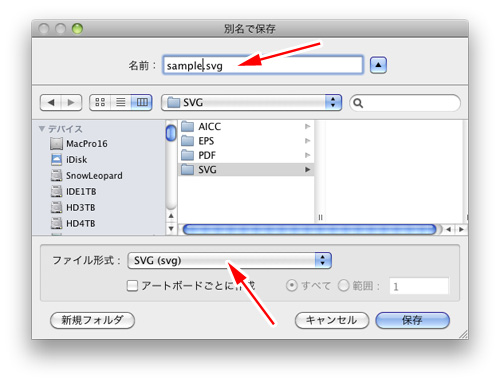Collapse the dialog with the triangle button
This screenshot has width=500, height=383.
(x=378, y=65)
